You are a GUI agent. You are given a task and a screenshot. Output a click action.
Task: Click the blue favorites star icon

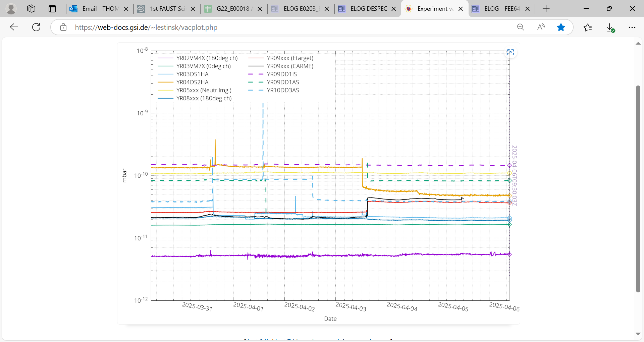tap(561, 27)
